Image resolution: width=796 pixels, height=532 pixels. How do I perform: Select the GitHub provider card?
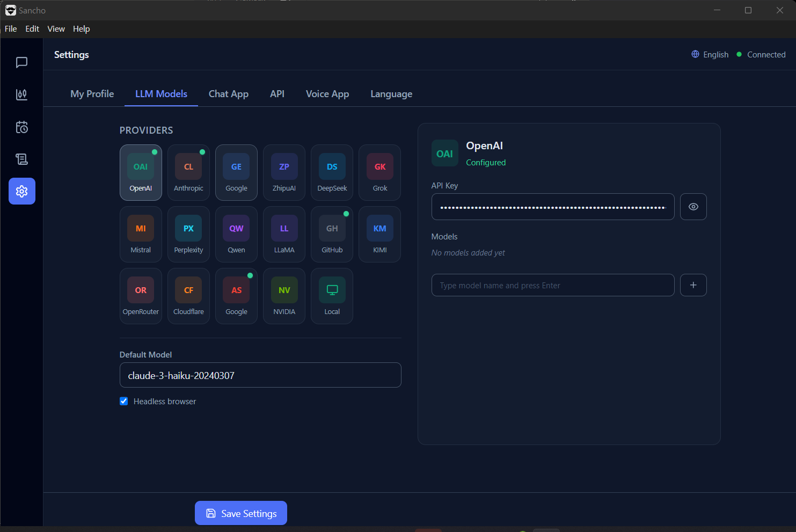point(332,234)
